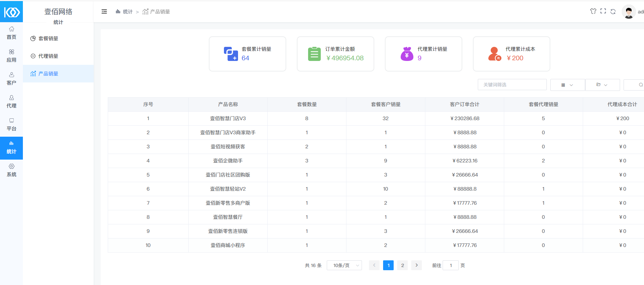Click 产品名称 column header
Screen dimensions: 644x285
click(x=228, y=104)
